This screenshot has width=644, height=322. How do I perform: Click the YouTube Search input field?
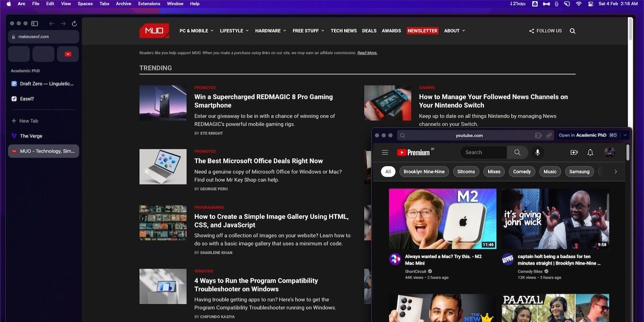484,152
